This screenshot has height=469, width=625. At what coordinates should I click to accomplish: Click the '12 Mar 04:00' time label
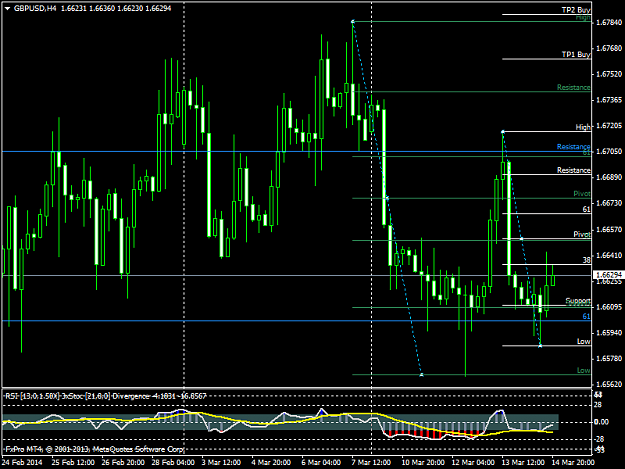click(x=473, y=462)
